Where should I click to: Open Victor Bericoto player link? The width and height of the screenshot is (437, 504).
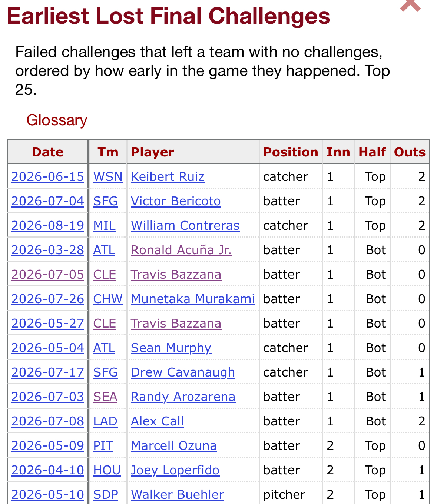[176, 201]
